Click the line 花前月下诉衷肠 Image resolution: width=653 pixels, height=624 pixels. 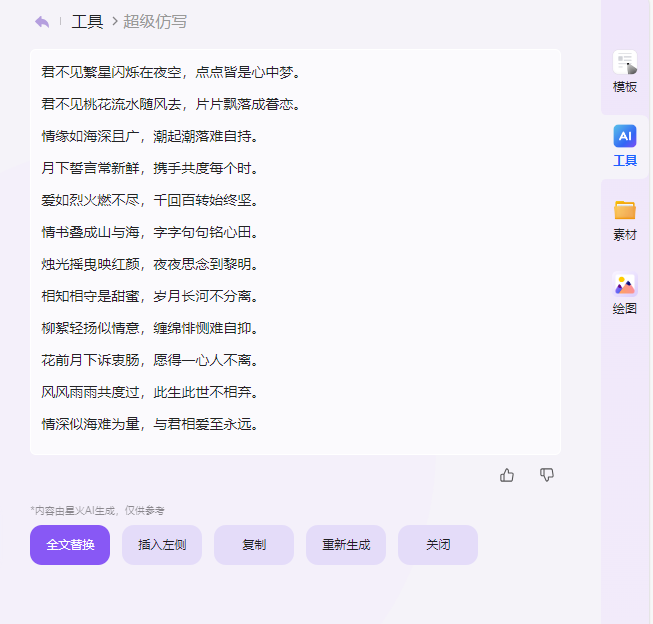90,360
